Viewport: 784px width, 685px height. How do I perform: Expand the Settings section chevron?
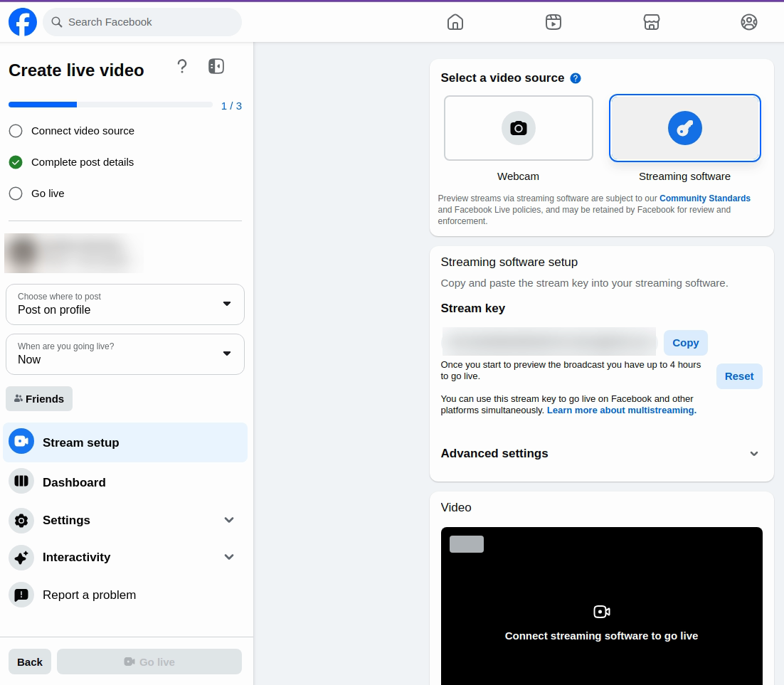point(229,520)
